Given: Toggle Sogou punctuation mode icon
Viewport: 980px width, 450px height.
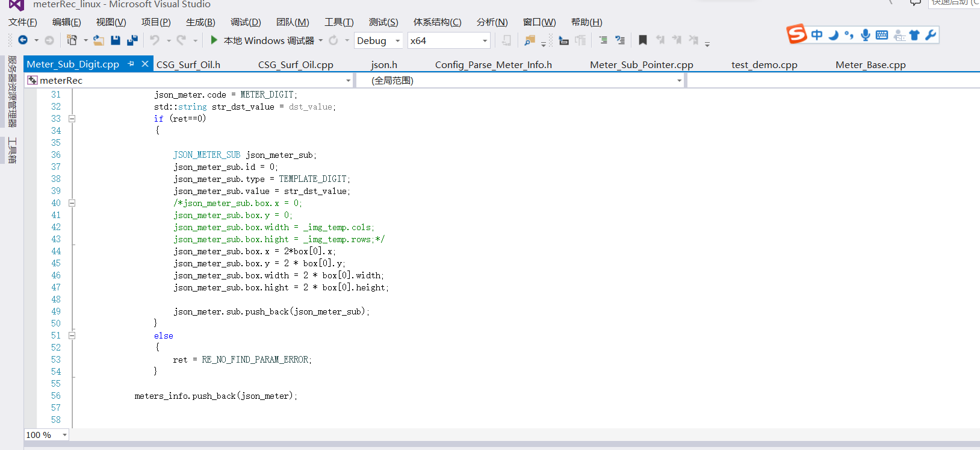Looking at the screenshot, I should pos(849,35).
